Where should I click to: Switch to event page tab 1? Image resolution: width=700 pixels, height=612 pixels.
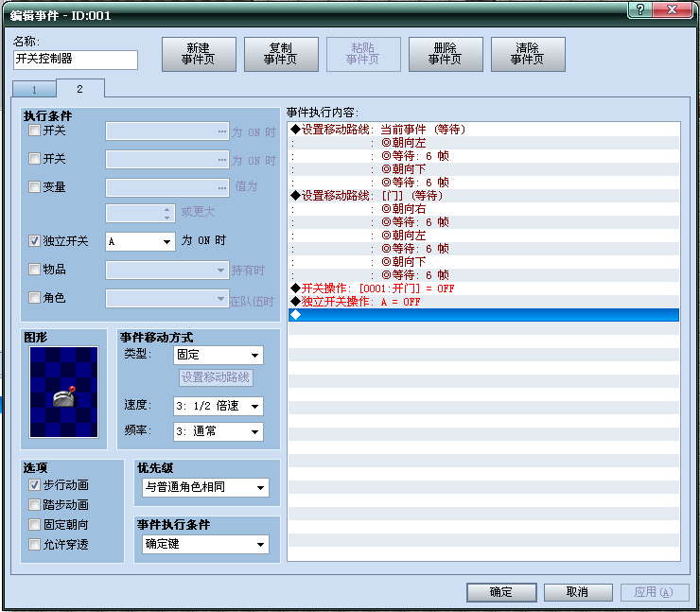[x=35, y=89]
